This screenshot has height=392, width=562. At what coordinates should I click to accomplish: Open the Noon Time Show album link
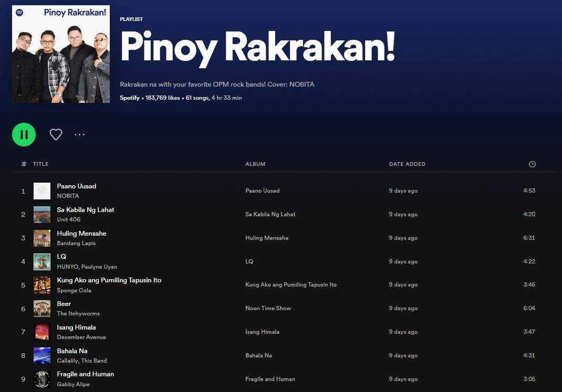268,308
